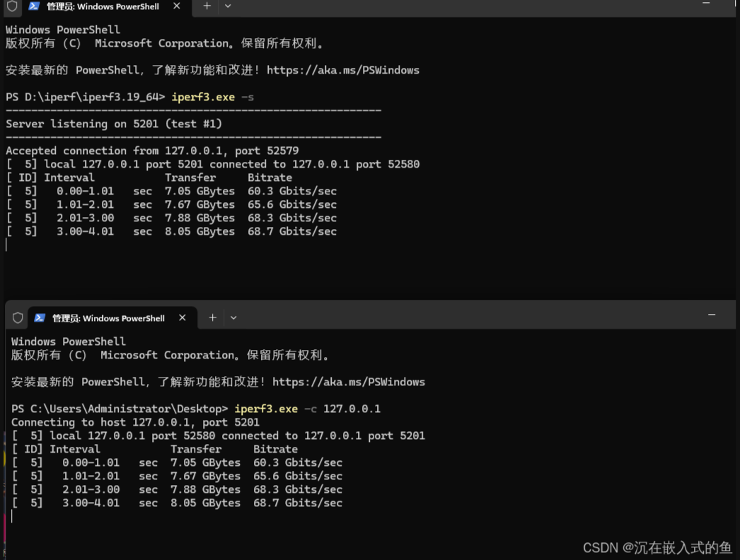Close the PowerShell tab in the top window
The width and height of the screenshot is (740, 560).
[177, 6]
